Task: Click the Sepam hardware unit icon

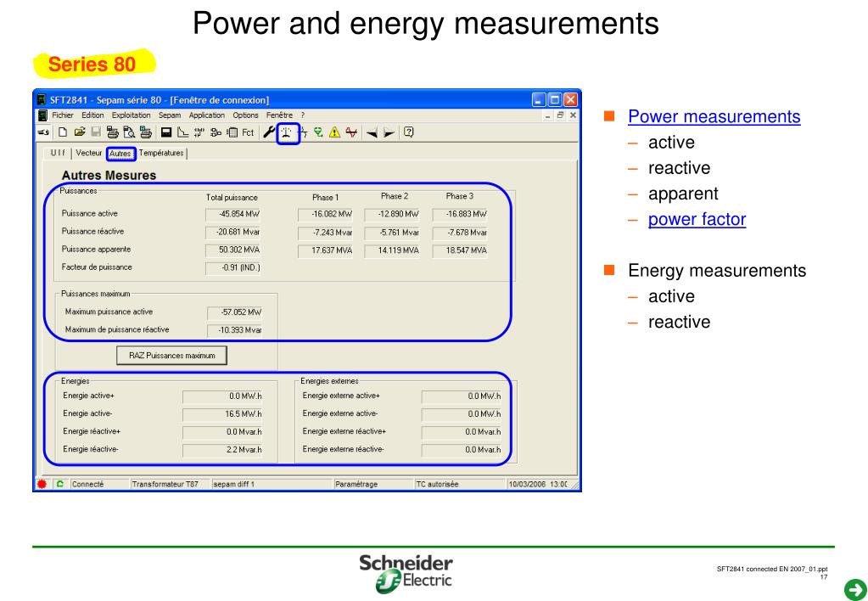Action: point(166,132)
